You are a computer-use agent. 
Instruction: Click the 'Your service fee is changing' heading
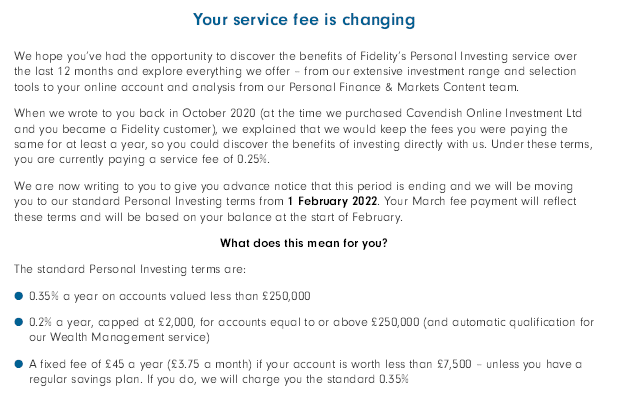(x=304, y=20)
